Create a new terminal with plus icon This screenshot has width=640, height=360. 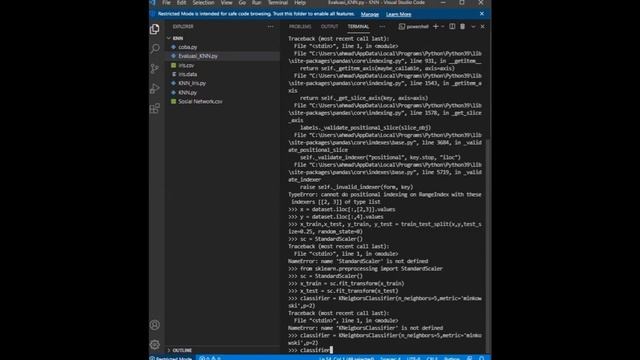click(x=436, y=27)
